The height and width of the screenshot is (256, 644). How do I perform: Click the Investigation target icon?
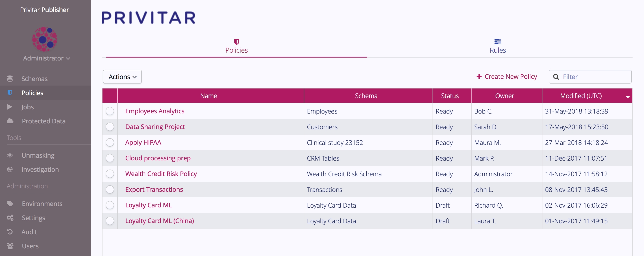coord(10,169)
